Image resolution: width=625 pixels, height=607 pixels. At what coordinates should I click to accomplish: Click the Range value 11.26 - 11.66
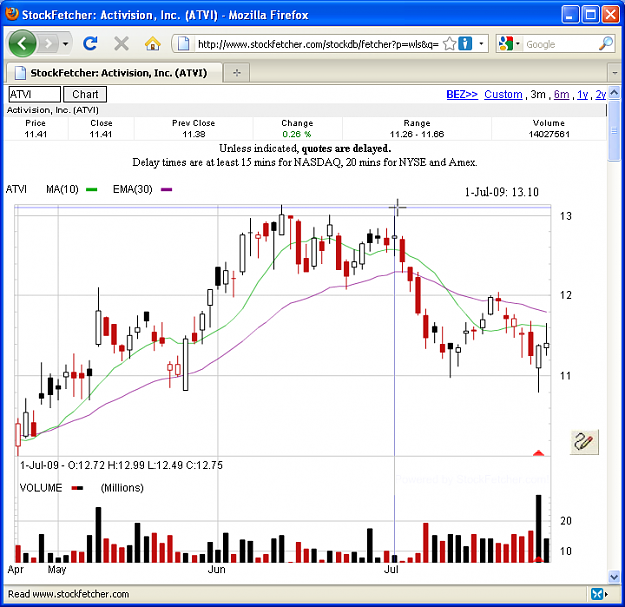pos(417,134)
